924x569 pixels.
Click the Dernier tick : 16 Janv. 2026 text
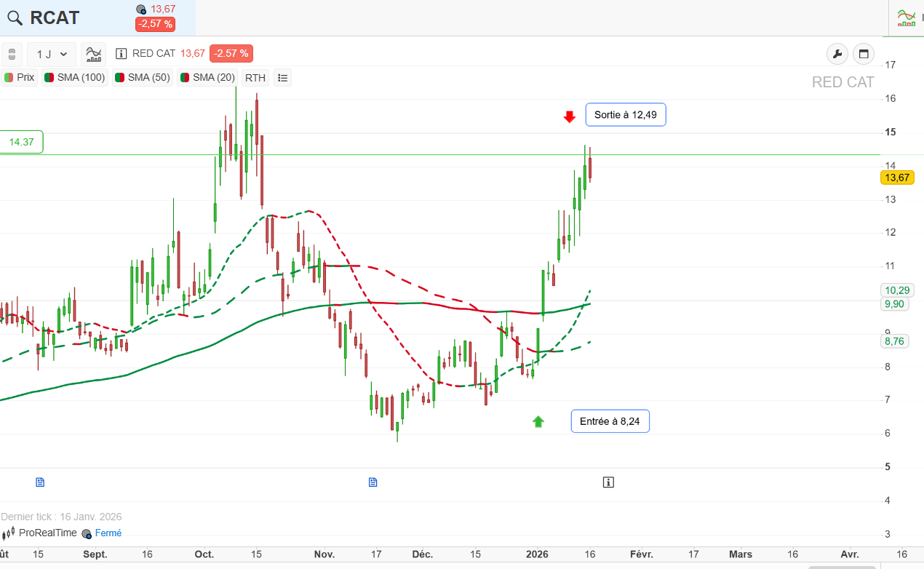tap(61, 517)
